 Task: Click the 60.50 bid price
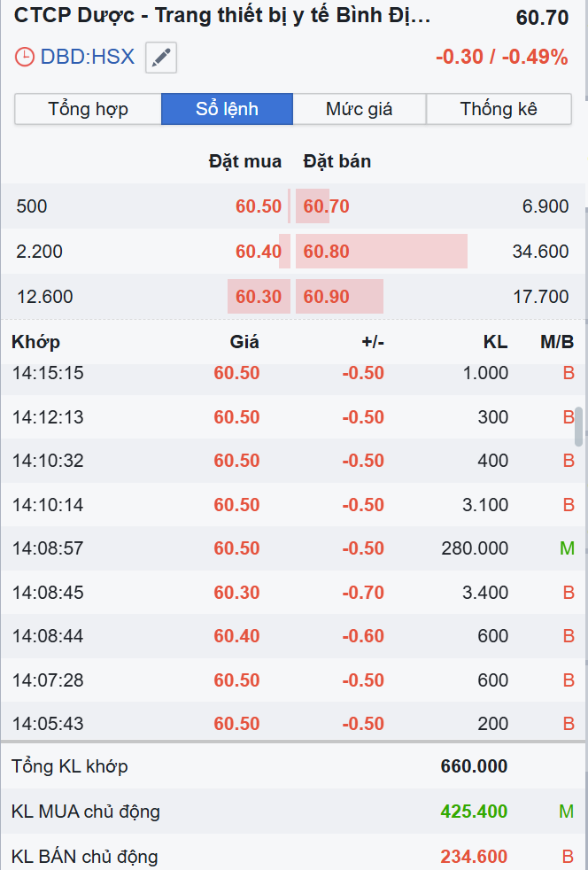258,206
